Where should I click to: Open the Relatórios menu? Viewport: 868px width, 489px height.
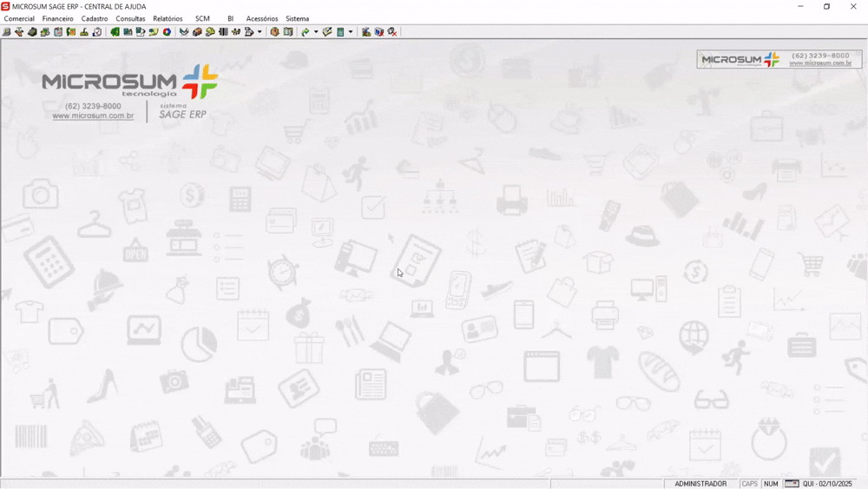(x=168, y=18)
